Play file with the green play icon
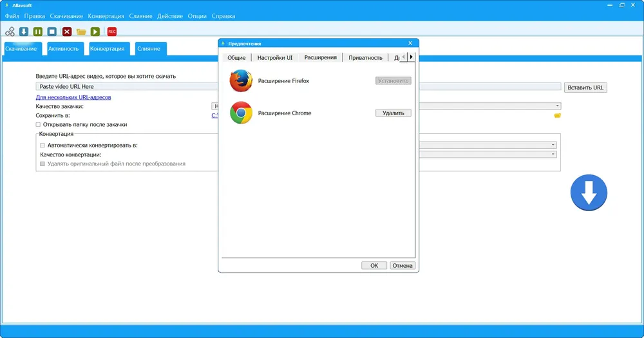Screen dimensions: 644x338 coord(95,32)
